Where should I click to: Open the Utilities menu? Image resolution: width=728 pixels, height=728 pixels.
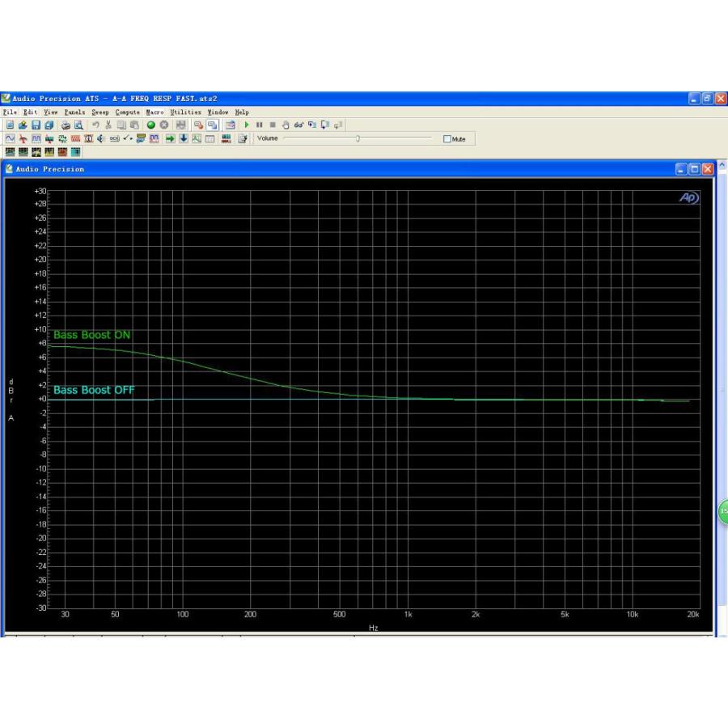coord(185,112)
